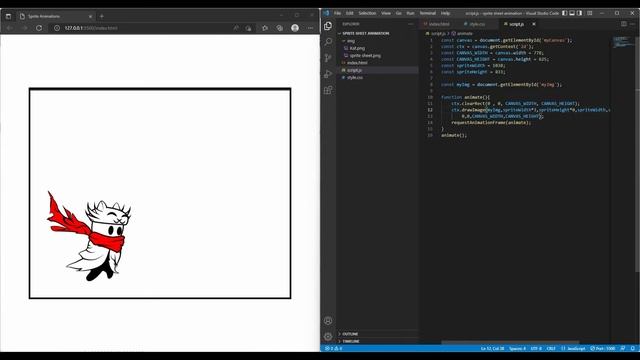Viewport: 640px width, 360px height.
Task: Change the Spaces: 4 indentation setting
Action: (518, 349)
